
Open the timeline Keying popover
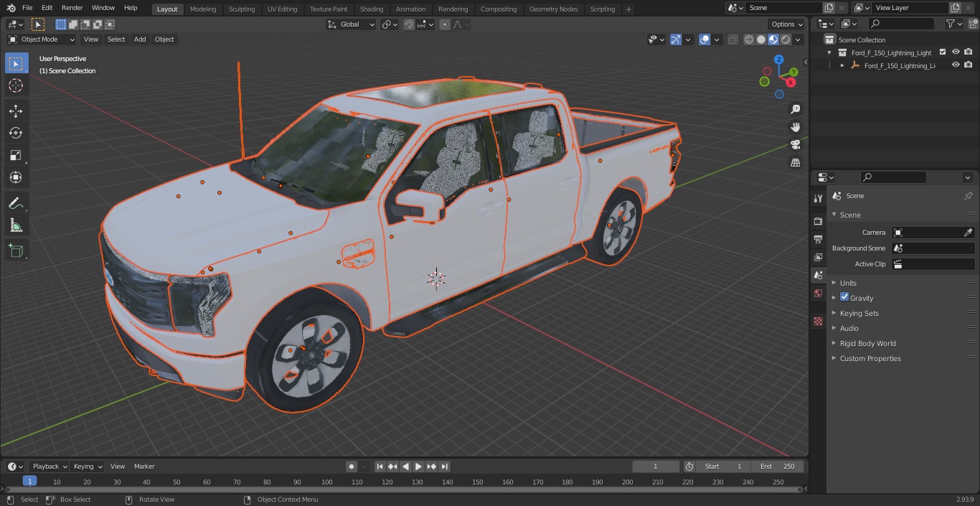pyautogui.click(x=88, y=467)
